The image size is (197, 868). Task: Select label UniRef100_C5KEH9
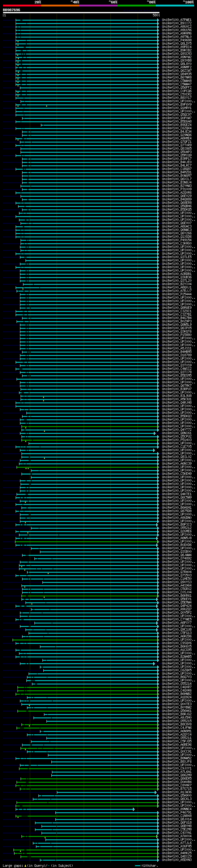[x=176, y=474]
